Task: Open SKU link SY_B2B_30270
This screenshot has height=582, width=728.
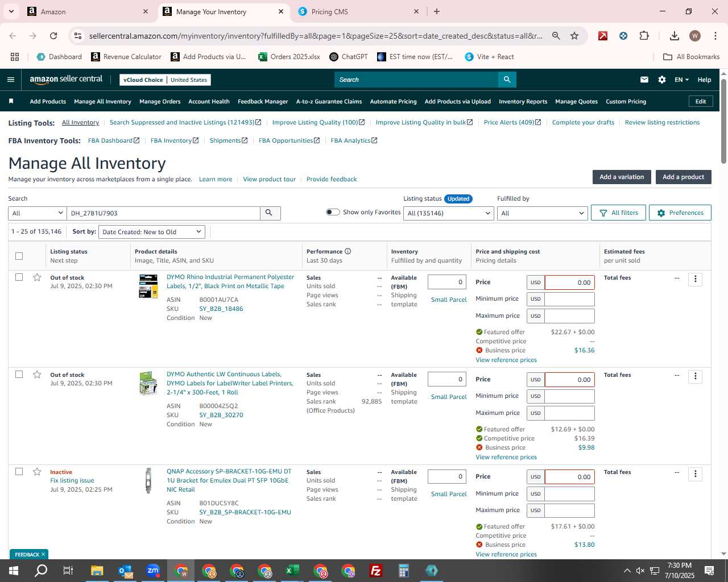Action: (221, 415)
